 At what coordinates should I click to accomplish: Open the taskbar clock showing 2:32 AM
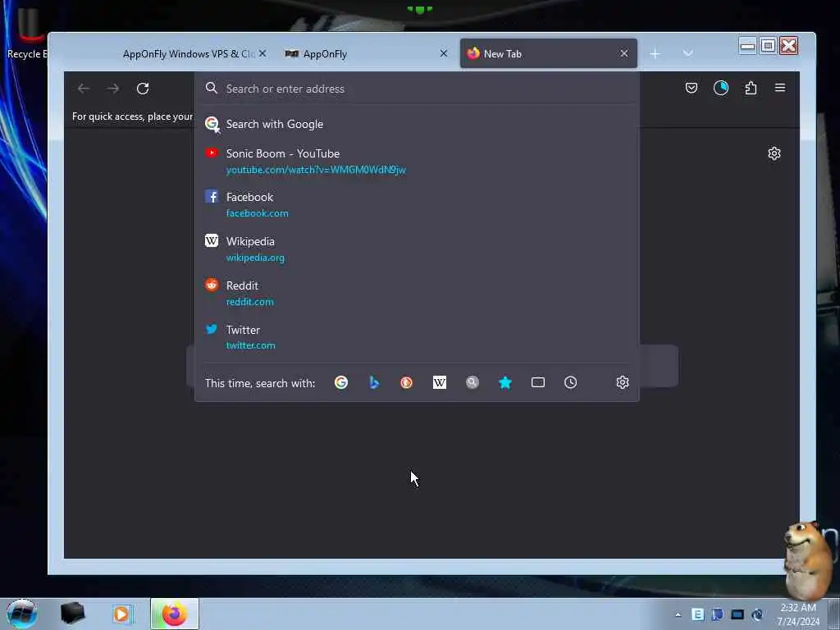798,614
